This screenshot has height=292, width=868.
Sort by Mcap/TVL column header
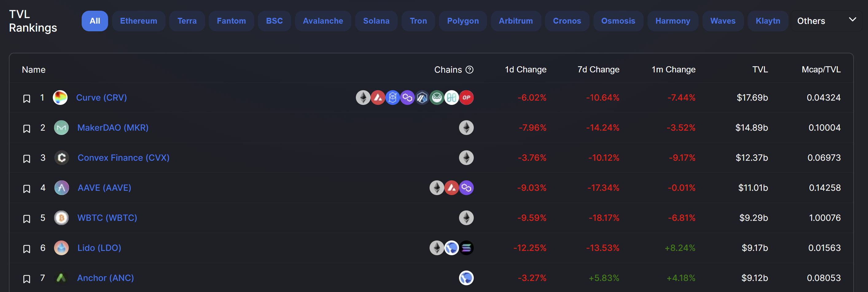(x=821, y=70)
